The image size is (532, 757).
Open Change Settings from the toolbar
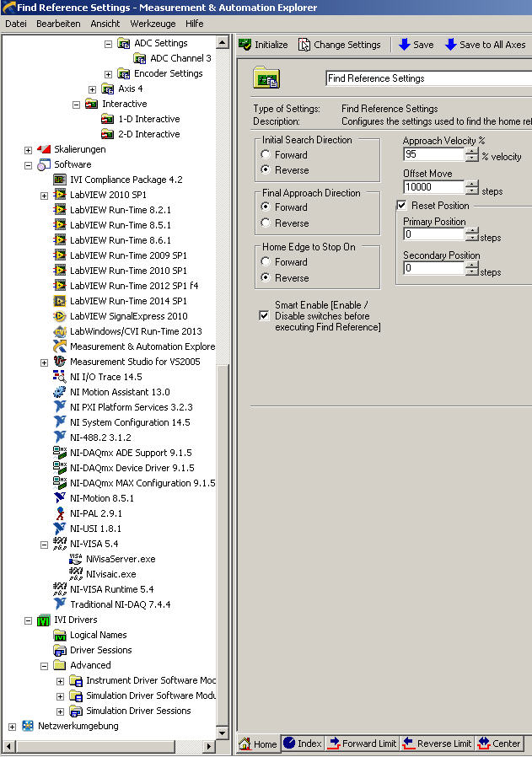pos(340,45)
